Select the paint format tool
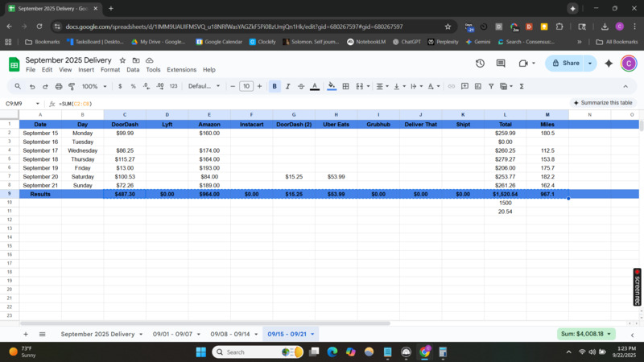644x362 pixels. [72, 86]
